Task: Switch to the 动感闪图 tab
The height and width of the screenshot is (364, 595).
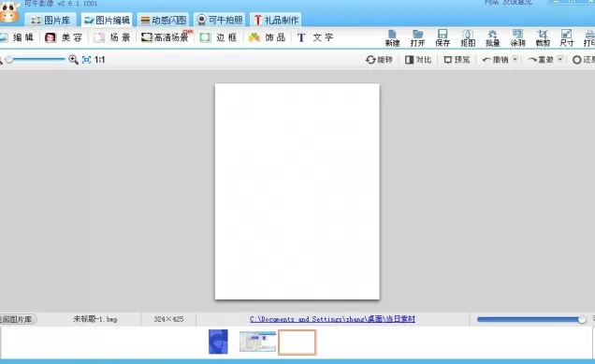Action: pyautogui.click(x=164, y=20)
